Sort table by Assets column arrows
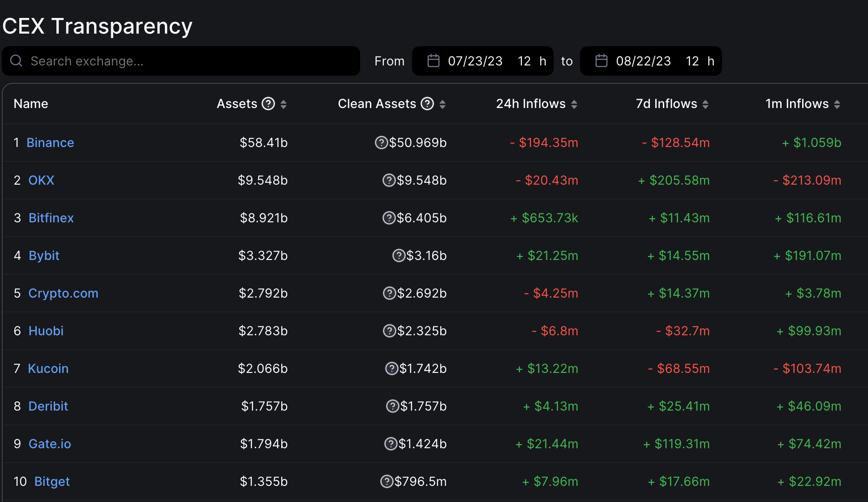 [x=284, y=104]
